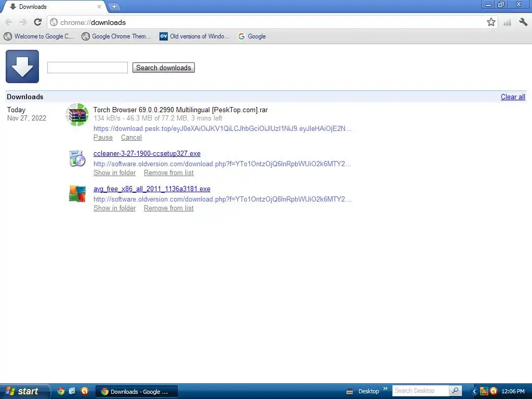The height and width of the screenshot is (399, 532).
Task: Bookmark this page with the star icon
Action: 490,22
